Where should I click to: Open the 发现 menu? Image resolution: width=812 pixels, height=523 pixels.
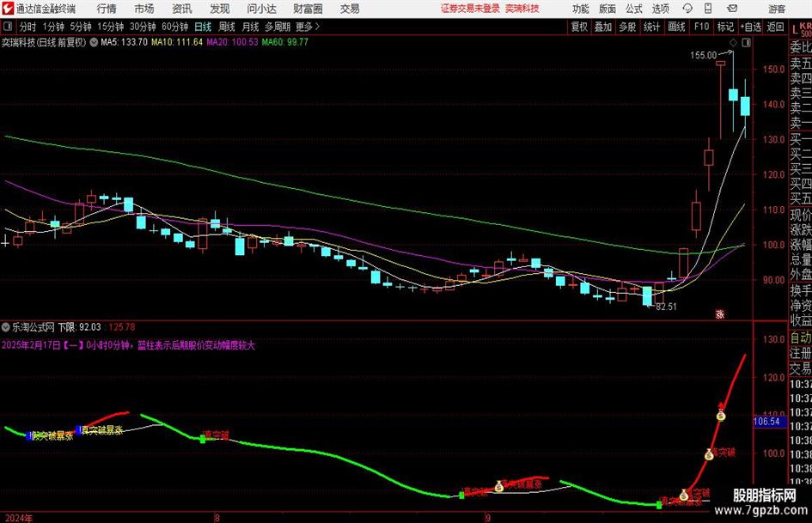pyautogui.click(x=220, y=9)
